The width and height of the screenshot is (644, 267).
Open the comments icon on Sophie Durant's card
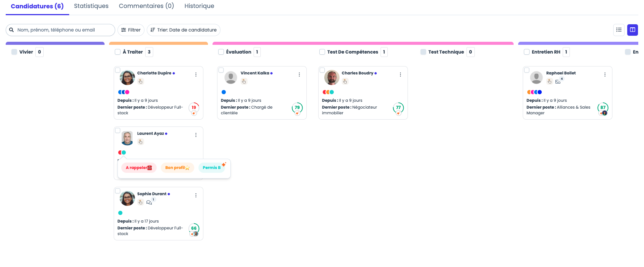149,202
